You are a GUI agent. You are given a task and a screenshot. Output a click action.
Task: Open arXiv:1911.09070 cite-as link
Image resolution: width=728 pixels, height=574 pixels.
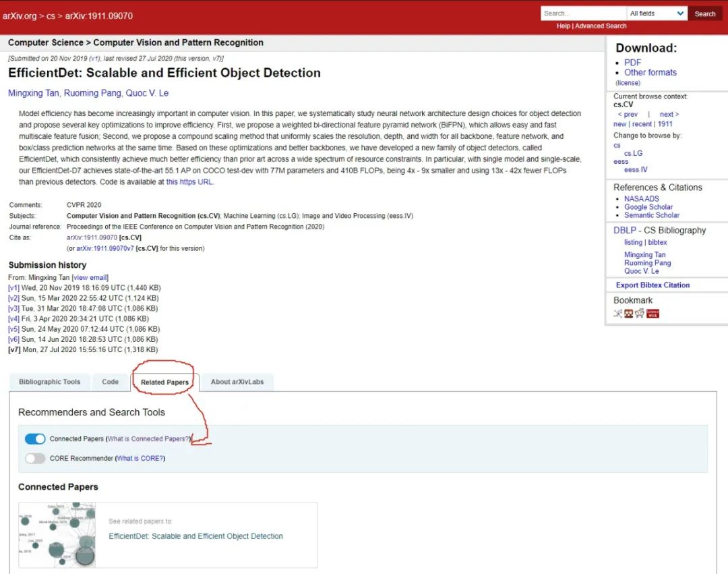tap(92, 238)
